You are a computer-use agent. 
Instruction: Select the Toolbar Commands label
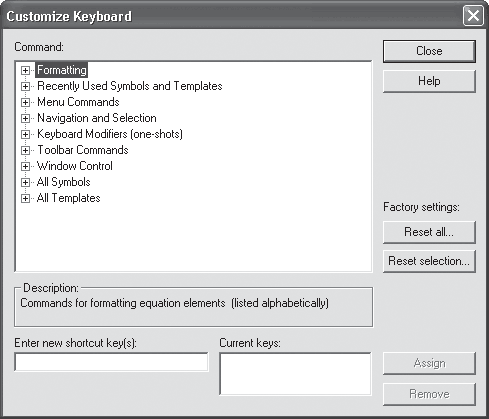(83, 150)
